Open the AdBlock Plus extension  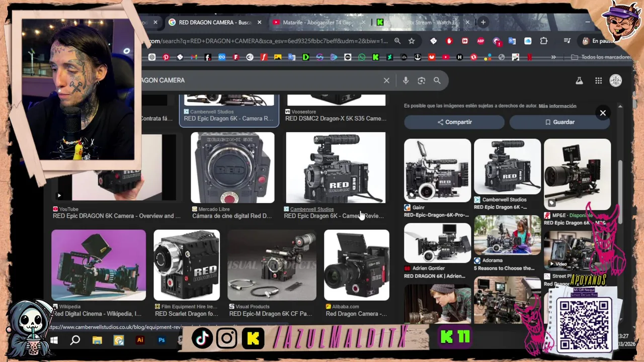point(480,41)
